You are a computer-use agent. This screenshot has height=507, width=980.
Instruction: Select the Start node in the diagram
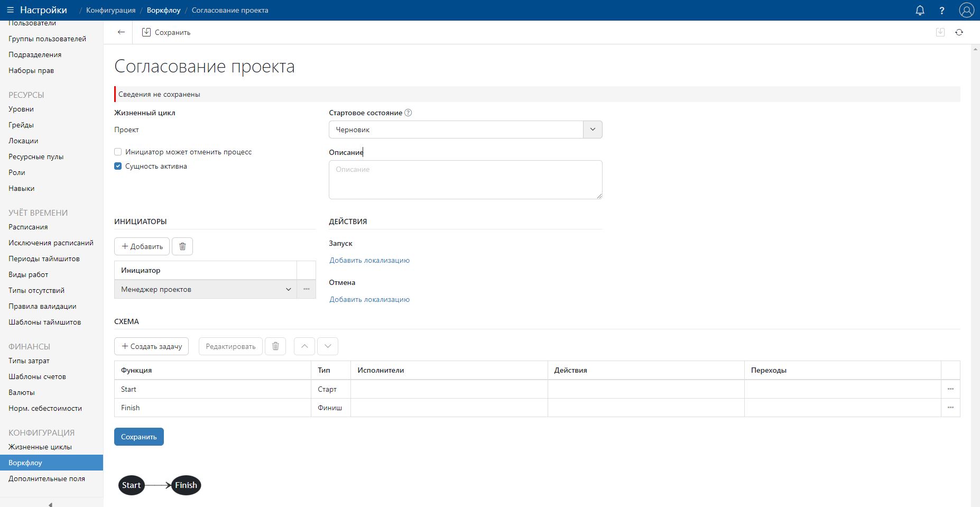click(131, 485)
